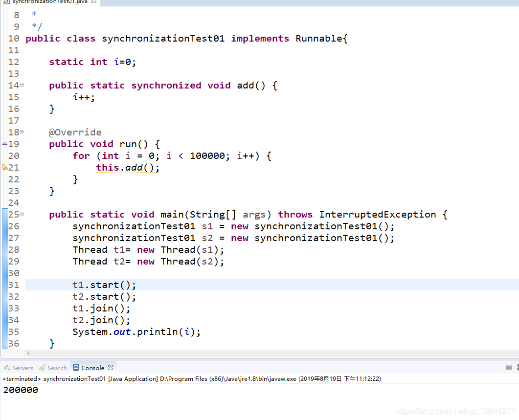Click the this.add() call on line 21
Screen dimensions: 519x420
[128, 168]
